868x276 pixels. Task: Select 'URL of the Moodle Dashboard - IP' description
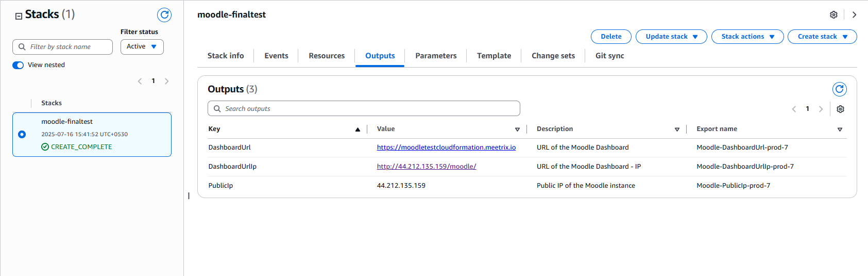coord(589,167)
